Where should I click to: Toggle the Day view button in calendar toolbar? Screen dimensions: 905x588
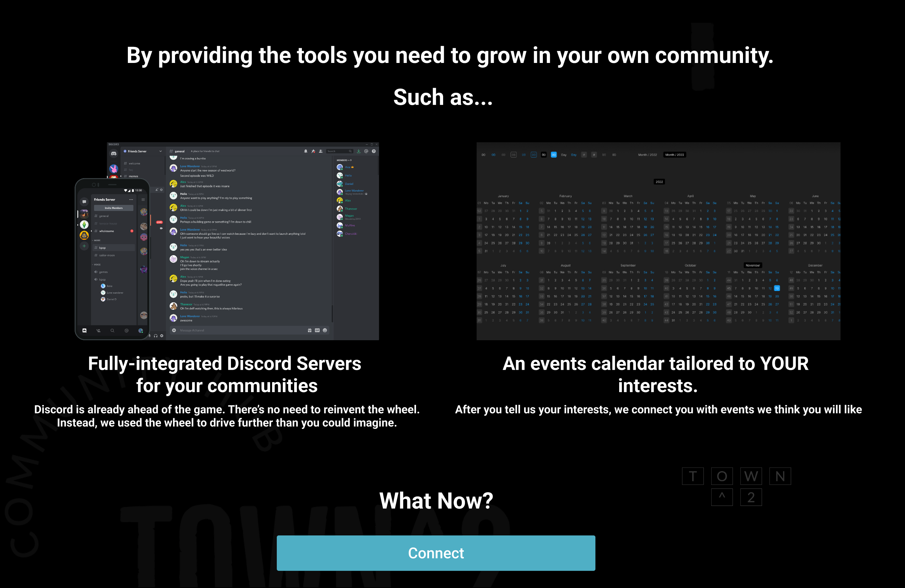coord(564,155)
